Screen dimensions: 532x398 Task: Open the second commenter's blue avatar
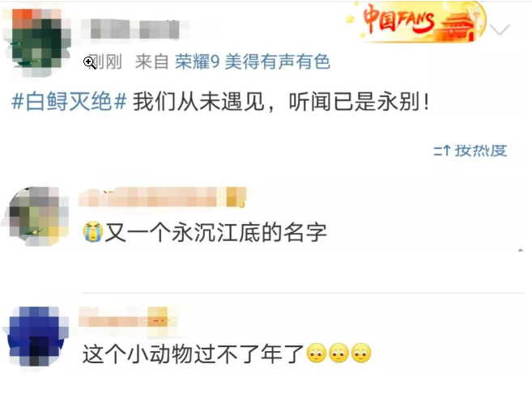click(36, 336)
